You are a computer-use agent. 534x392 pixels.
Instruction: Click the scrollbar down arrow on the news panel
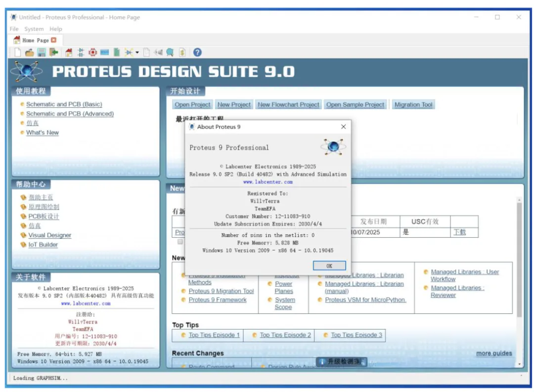coord(519,364)
